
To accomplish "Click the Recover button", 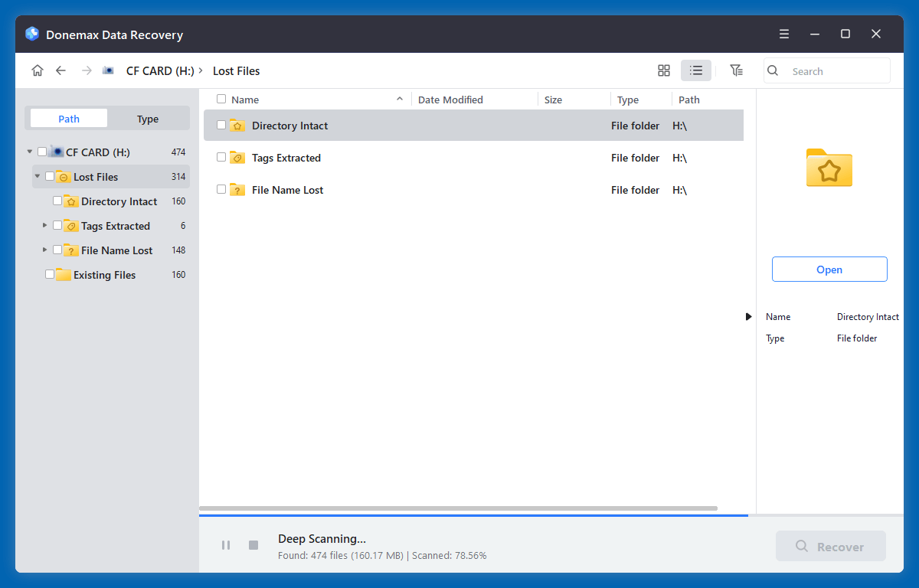I will pos(830,545).
